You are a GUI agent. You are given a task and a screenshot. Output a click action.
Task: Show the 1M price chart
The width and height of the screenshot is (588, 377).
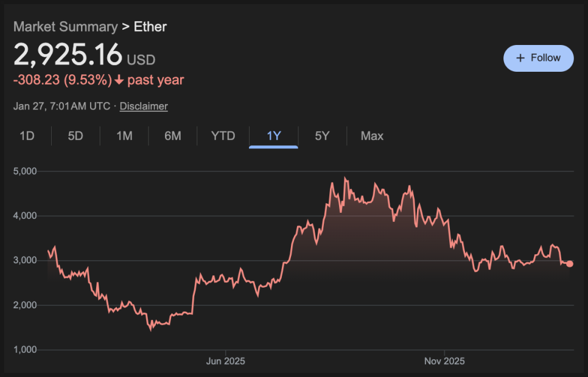click(124, 136)
